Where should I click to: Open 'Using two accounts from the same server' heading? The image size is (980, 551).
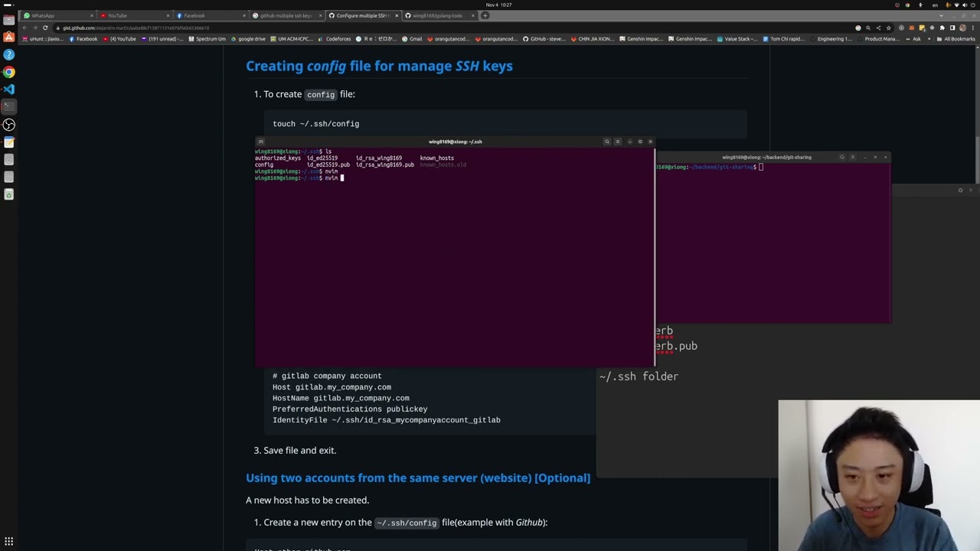pos(418,478)
